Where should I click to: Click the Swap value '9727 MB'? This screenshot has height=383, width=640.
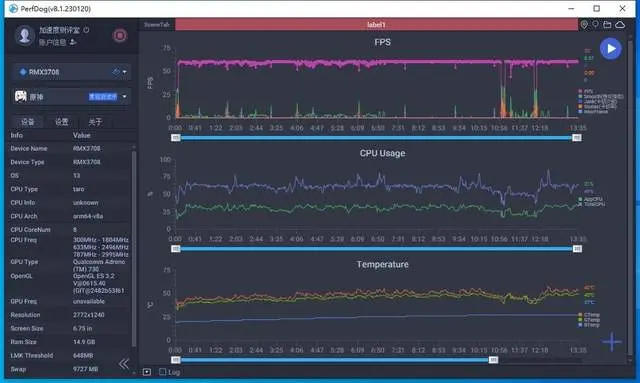point(85,369)
